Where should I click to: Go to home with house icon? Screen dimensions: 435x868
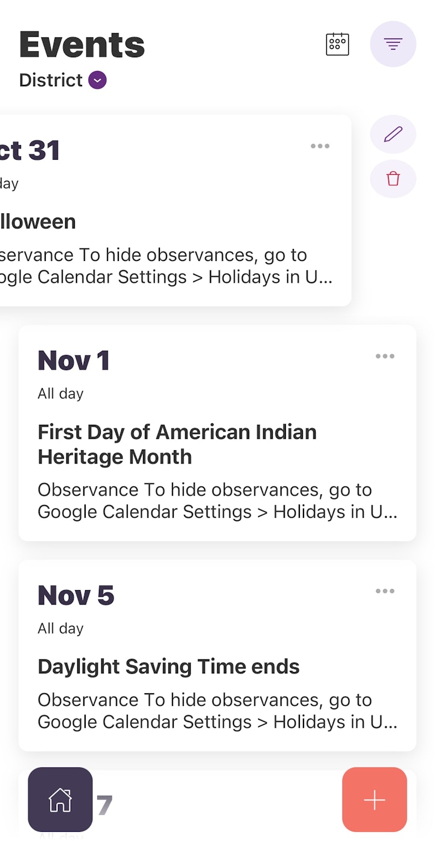click(x=60, y=799)
